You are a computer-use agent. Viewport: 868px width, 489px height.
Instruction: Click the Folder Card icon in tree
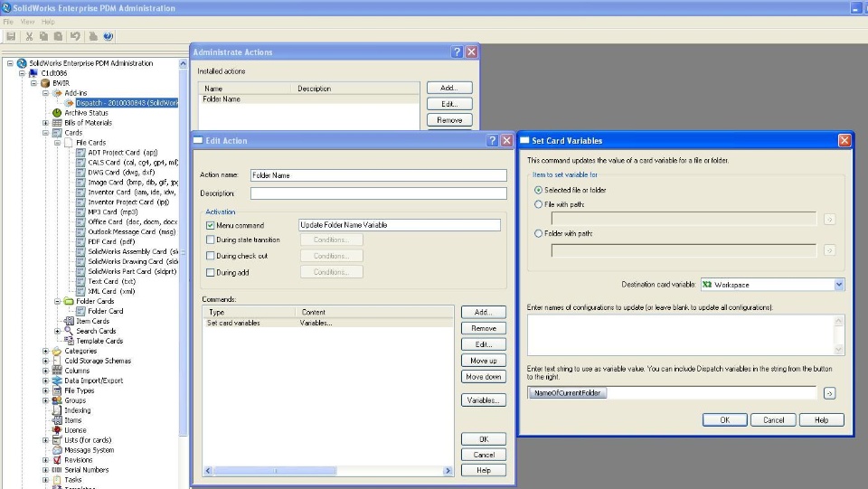point(80,312)
